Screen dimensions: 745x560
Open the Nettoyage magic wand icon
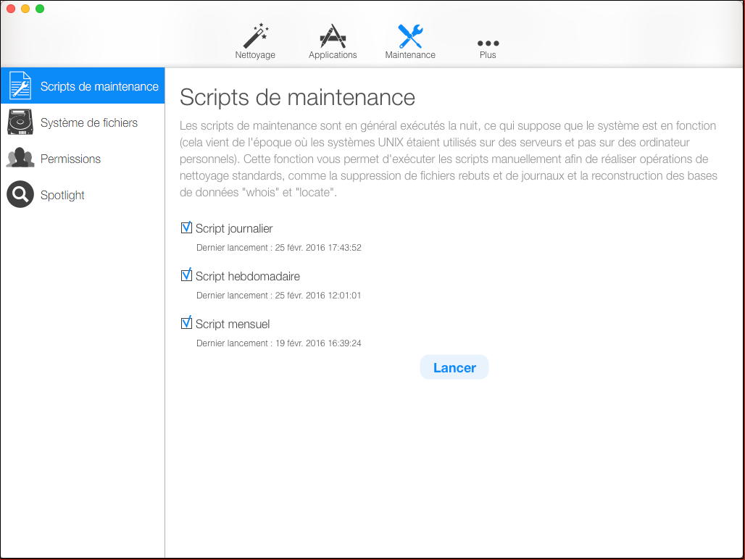click(x=256, y=35)
